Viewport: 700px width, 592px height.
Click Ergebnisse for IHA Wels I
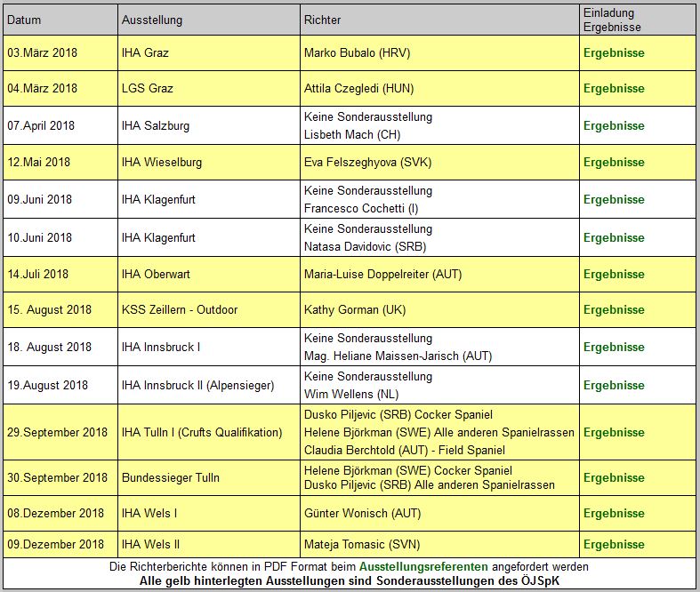pyautogui.click(x=614, y=513)
